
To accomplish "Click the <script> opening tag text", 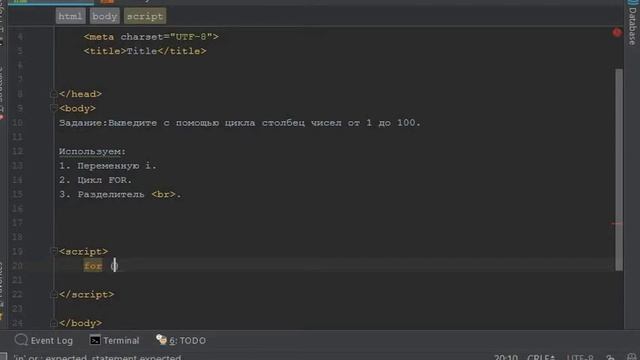I will (x=83, y=251).
